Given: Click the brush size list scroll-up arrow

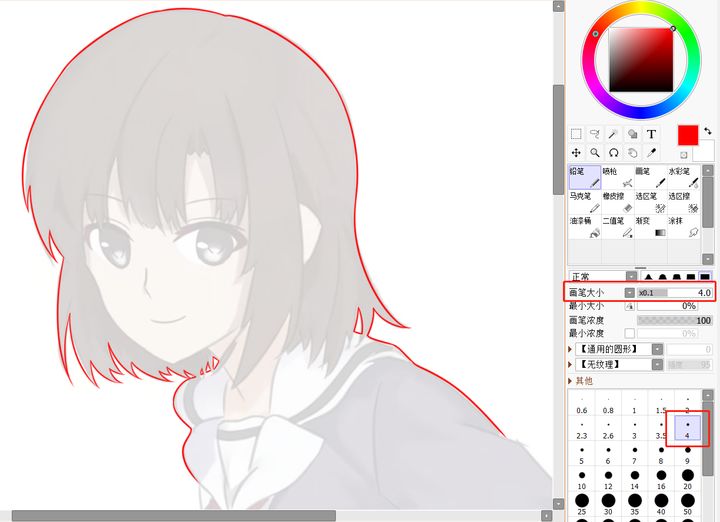Looking at the screenshot, I should pyautogui.click(x=708, y=397).
